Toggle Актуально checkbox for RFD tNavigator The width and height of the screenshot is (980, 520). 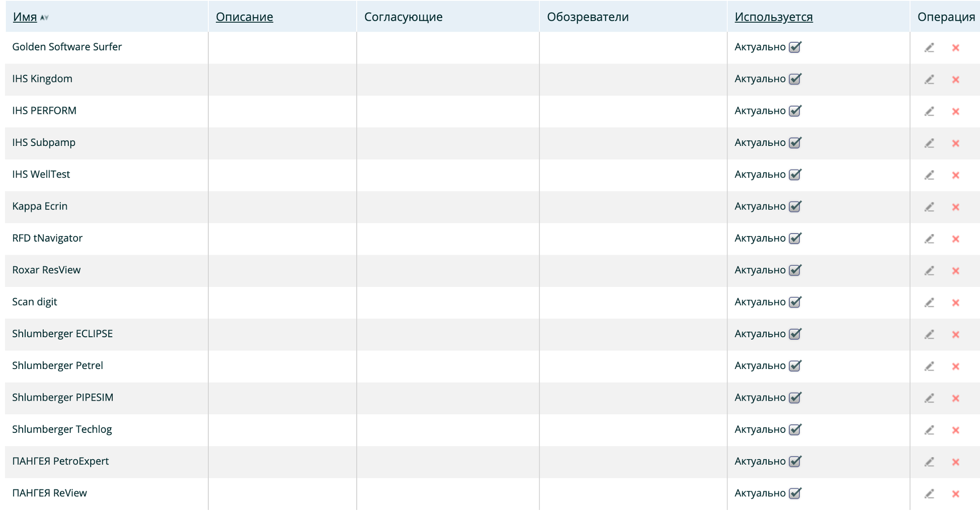[x=795, y=238]
